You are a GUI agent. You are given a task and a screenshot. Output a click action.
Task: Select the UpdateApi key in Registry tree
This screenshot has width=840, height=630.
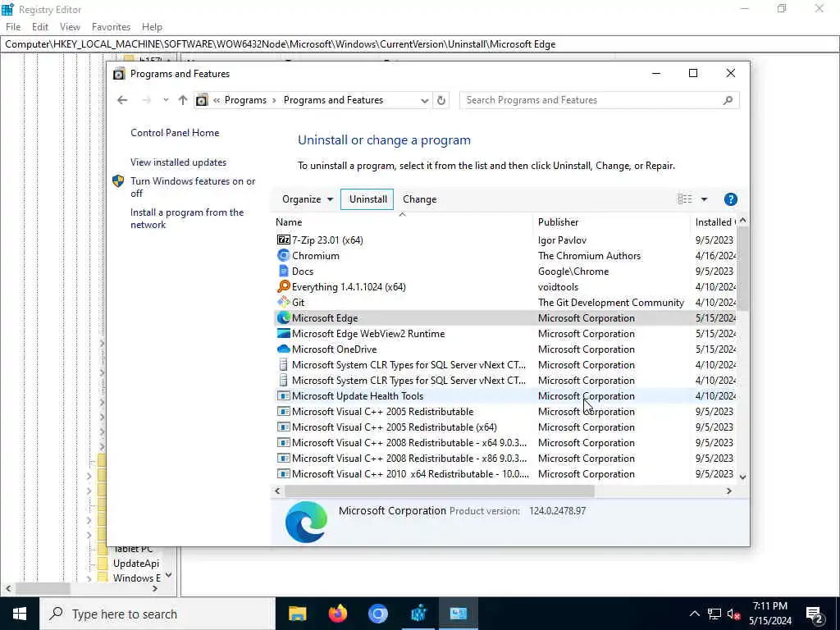135,563
